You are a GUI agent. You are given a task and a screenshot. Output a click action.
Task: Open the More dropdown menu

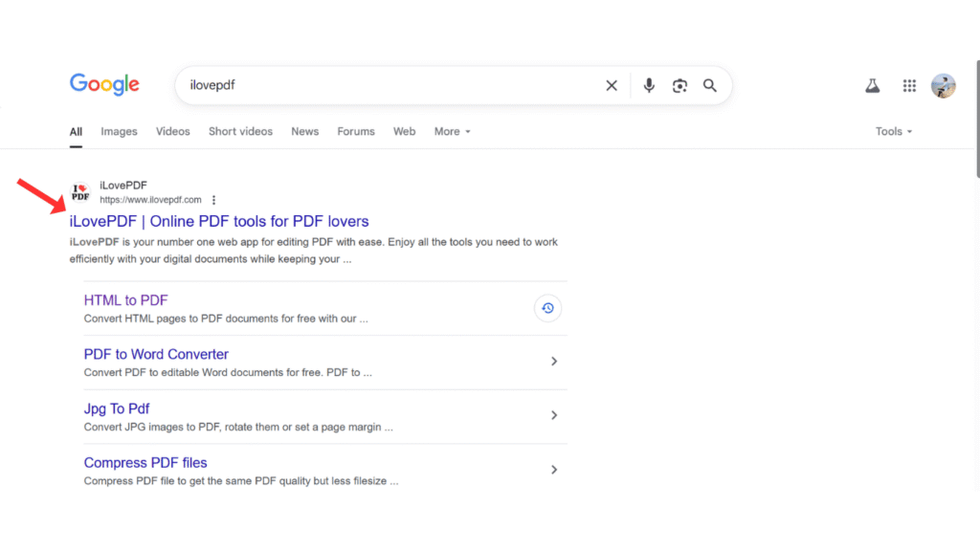(453, 131)
